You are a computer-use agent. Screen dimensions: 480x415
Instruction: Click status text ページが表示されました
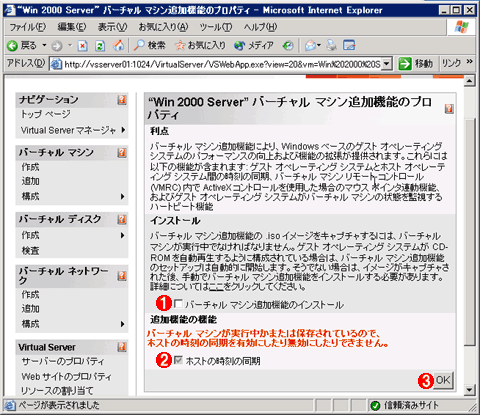[x=59, y=405]
